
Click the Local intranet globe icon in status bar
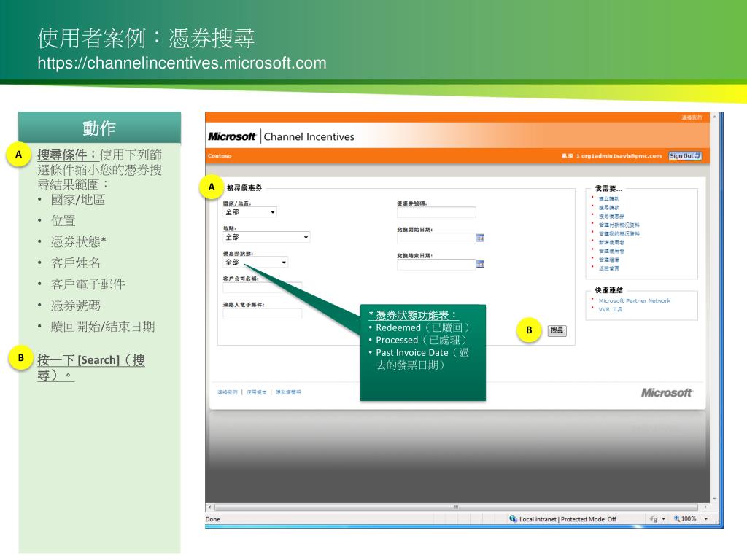pos(513,518)
